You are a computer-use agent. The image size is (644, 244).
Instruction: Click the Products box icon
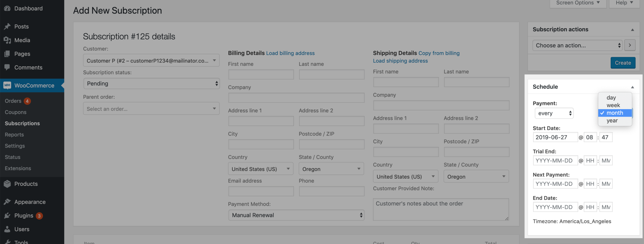[7, 184]
